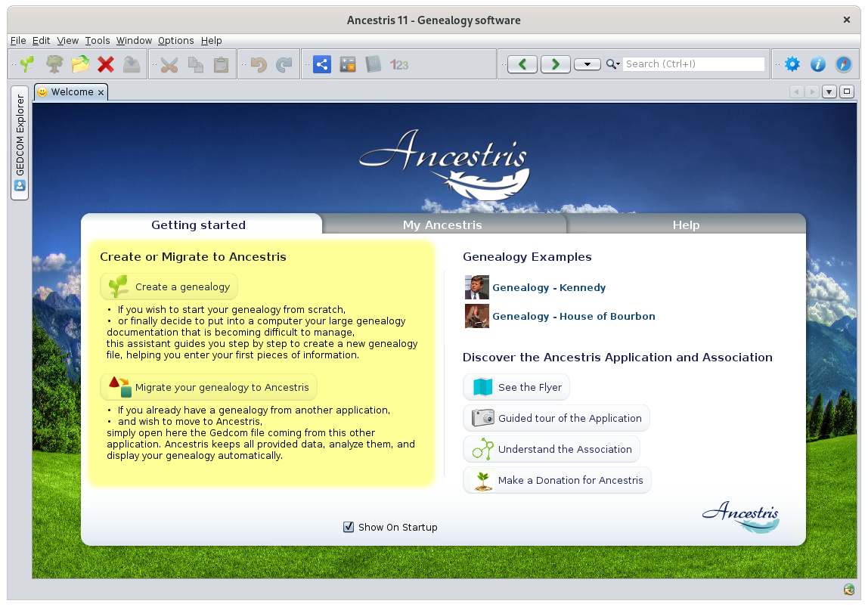Click the red X icon in the toolbar
This screenshot has height=607, width=868.
click(106, 64)
